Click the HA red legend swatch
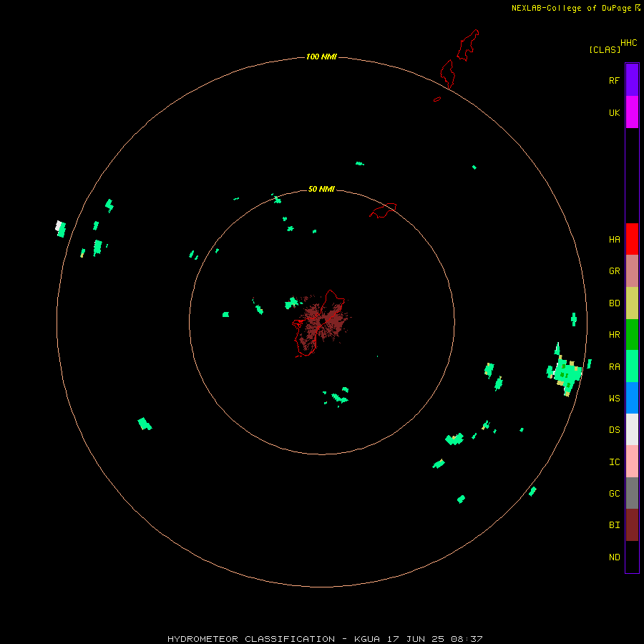The height and width of the screenshot is (644, 644). (x=632, y=239)
